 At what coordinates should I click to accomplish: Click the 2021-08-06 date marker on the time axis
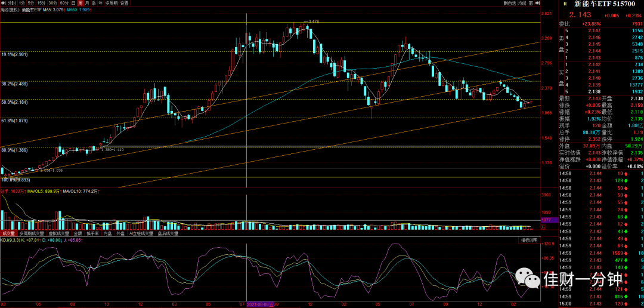tap(258, 306)
